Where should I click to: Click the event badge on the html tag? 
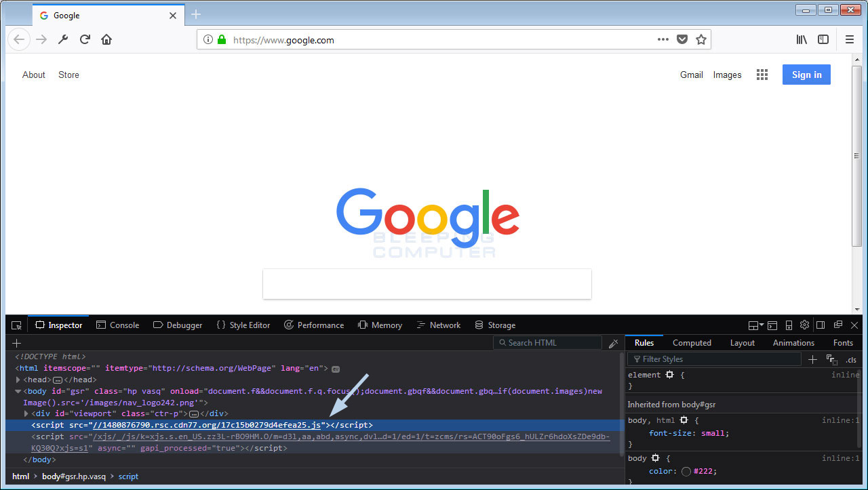click(x=336, y=369)
